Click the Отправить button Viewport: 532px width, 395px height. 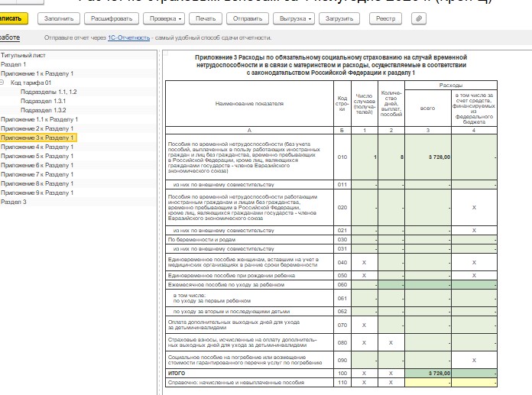pos(248,18)
